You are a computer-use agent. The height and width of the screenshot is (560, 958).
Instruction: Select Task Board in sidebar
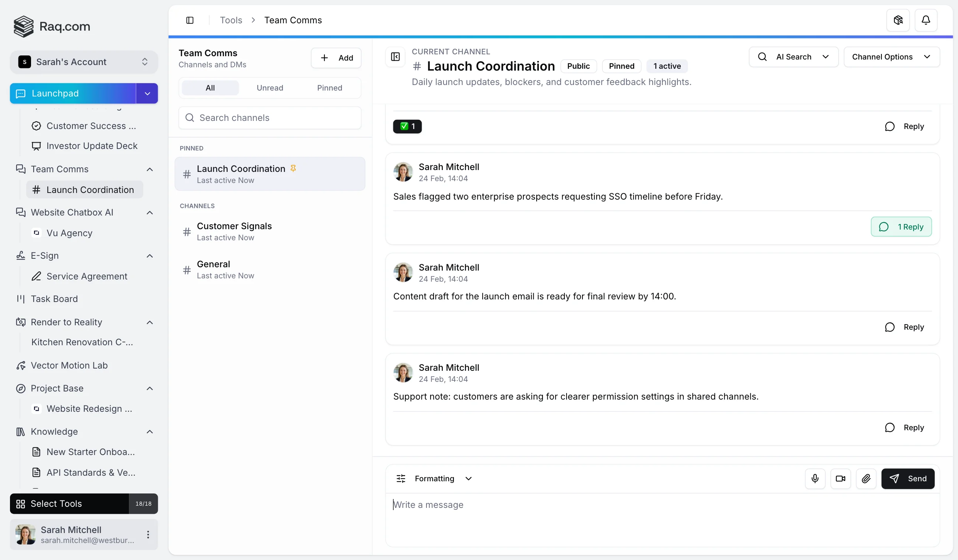point(54,299)
